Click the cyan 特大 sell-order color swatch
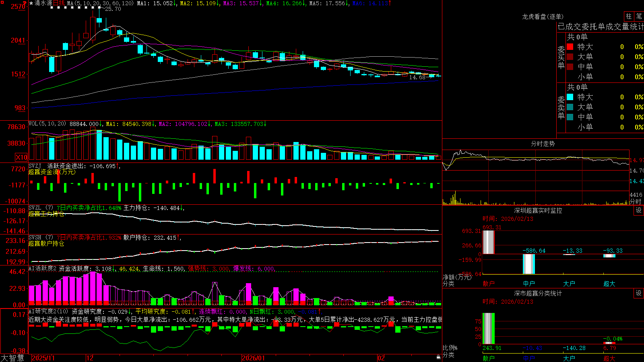Image resolution: width=644 pixels, height=362 pixels. click(x=570, y=97)
